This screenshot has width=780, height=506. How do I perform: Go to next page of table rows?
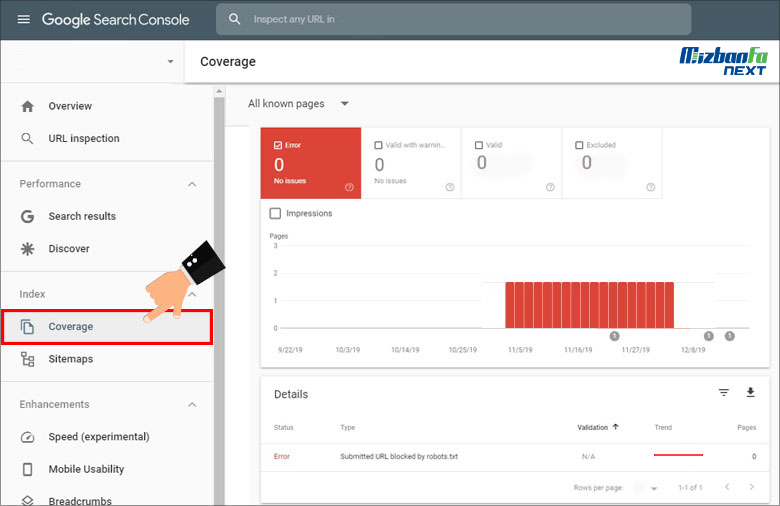pyautogui.click(x=751, y=487)
